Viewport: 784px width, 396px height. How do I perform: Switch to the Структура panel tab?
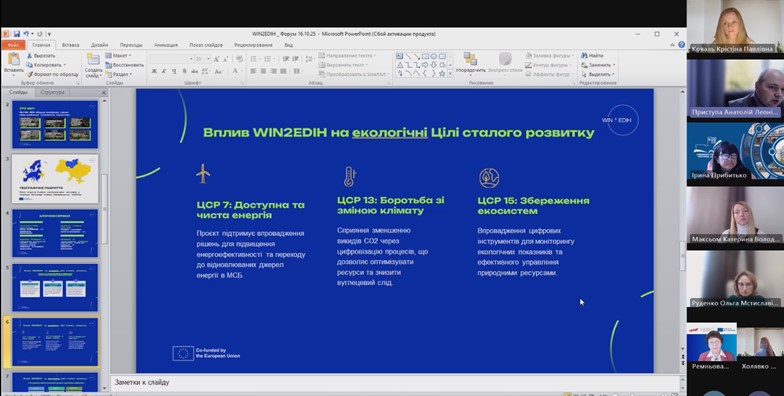[52, 92]
